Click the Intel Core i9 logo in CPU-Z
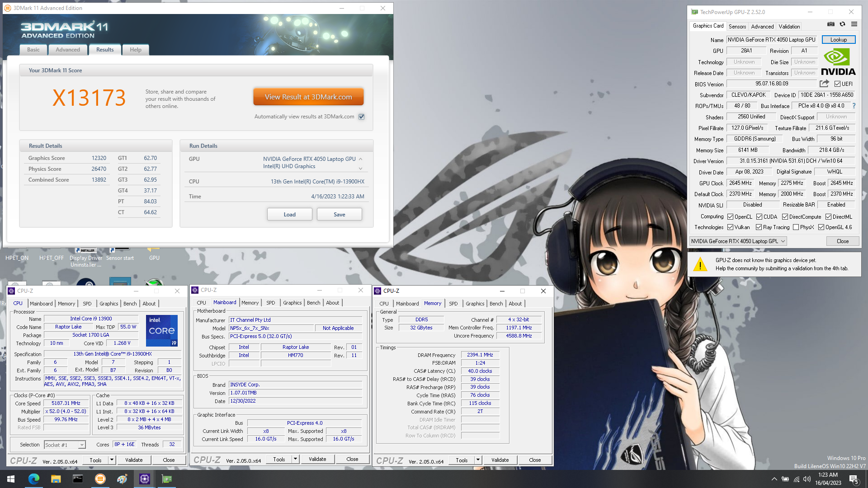868x488 pixels. [x=161, y=331]
